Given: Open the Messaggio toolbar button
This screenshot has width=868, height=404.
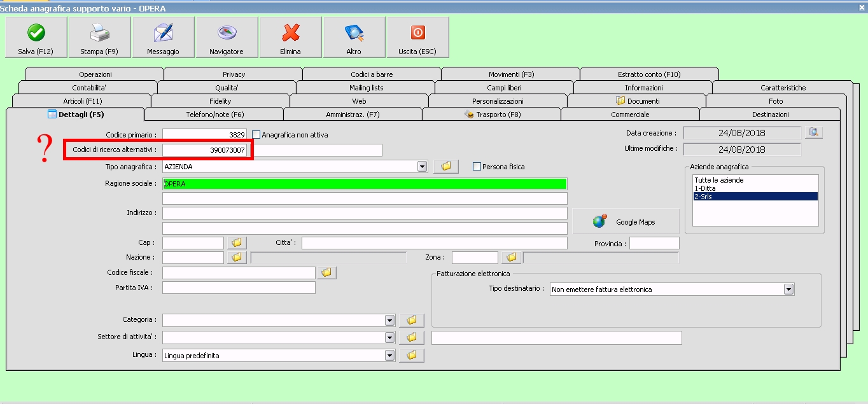Looking at the screenshot, I should pos(163,38).
